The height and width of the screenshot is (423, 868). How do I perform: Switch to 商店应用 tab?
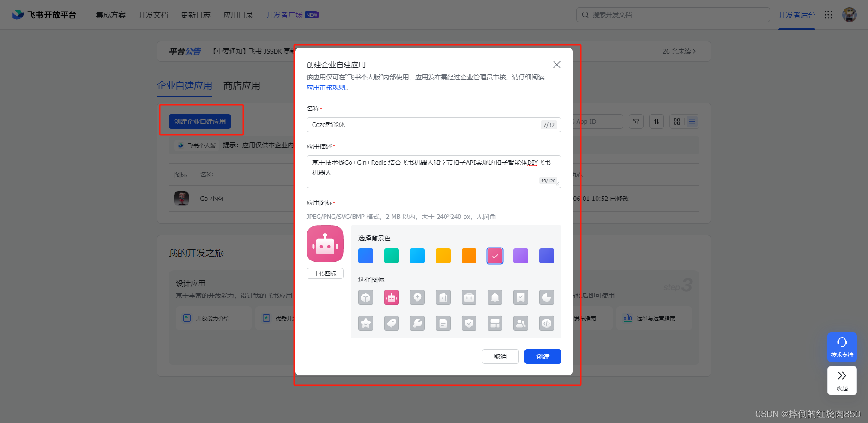tap(242, 85)
